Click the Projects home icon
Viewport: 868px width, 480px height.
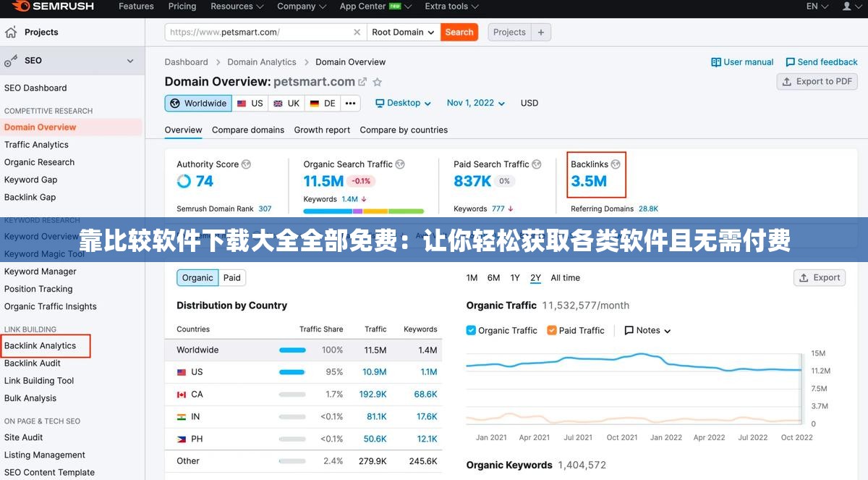[11, 32]
